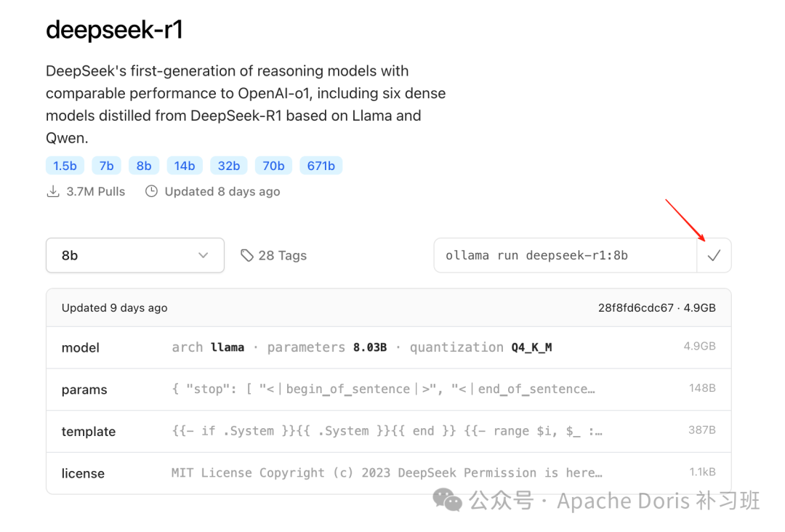Screen dimensions: 785x532
Task: Open the 8b model size dropdown
Action: pyautogui.click(x=134, y=255)
